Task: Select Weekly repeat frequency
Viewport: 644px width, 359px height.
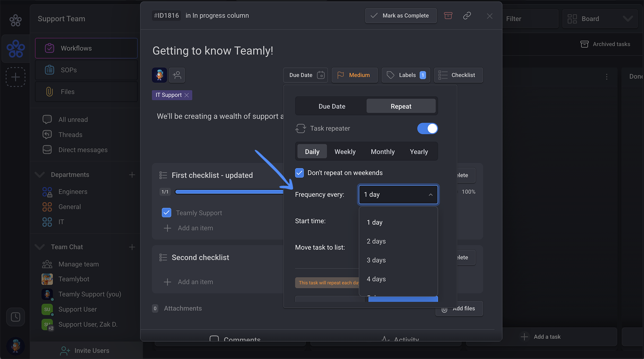Action: [x=345, y=152]
